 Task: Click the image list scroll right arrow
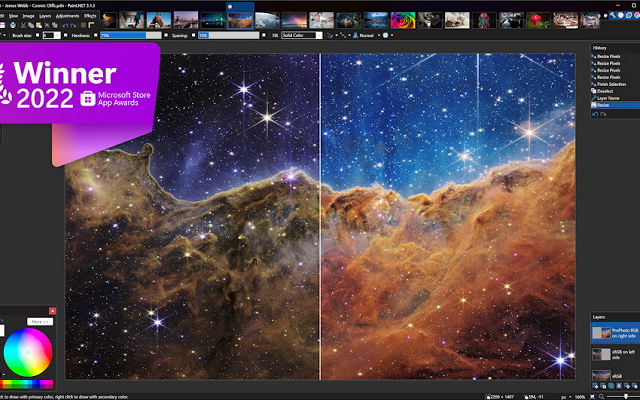click(x=599, y=16)
